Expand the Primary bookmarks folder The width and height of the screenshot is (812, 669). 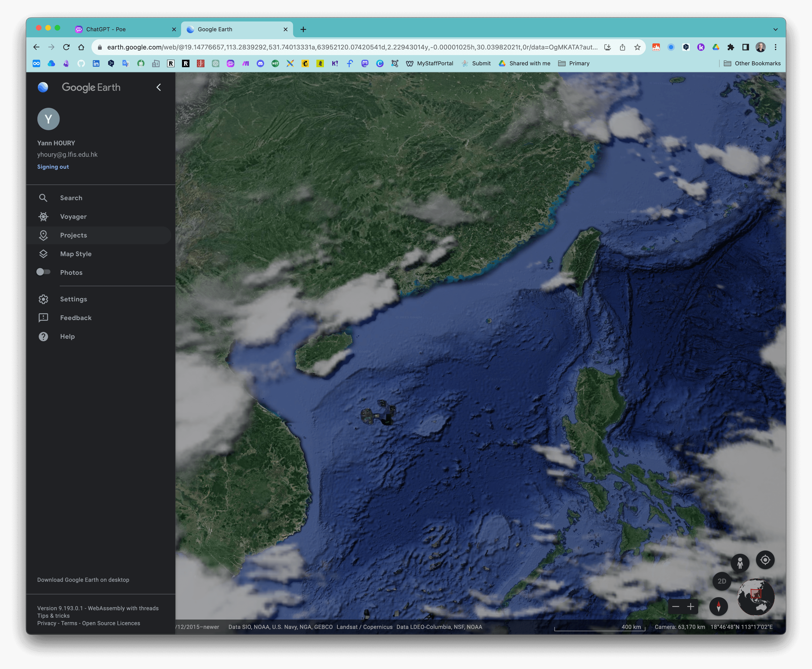[x=574, y=63]
